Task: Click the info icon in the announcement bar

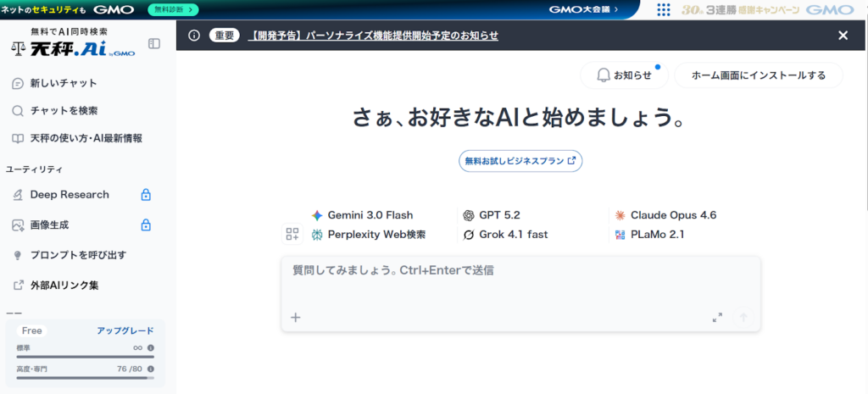Action: pyautogui.click(x=194, y=36)
